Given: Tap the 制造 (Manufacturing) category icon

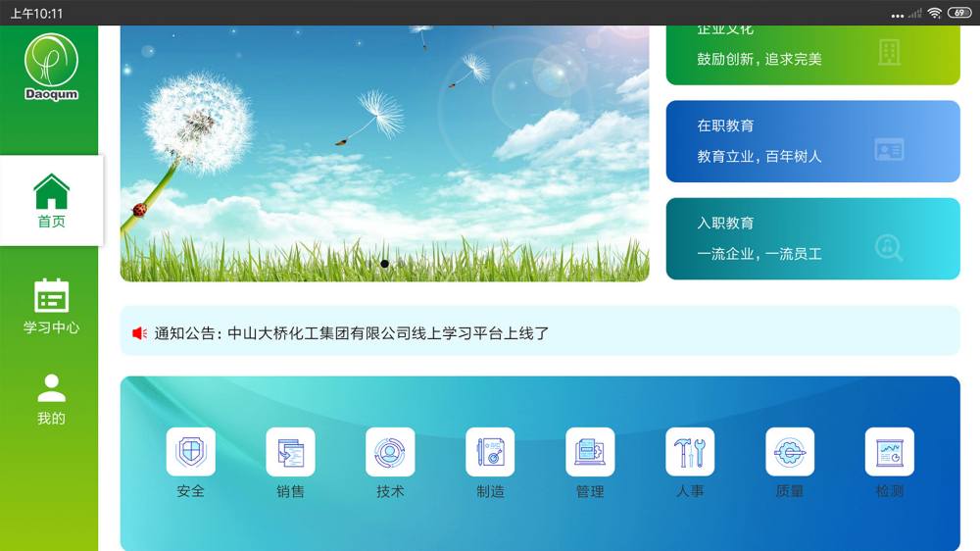Looking at the screenshot, I should coord(490,452).
